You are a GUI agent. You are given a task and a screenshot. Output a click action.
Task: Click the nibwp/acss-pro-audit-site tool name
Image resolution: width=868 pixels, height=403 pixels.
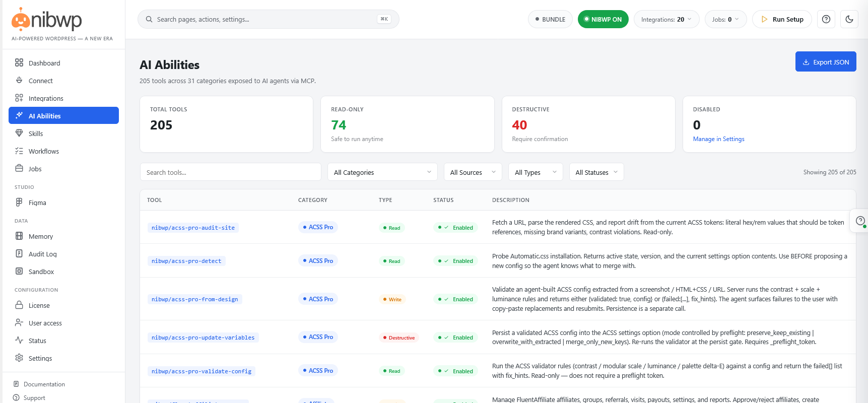pyautogui.click(x=193, y=228)
